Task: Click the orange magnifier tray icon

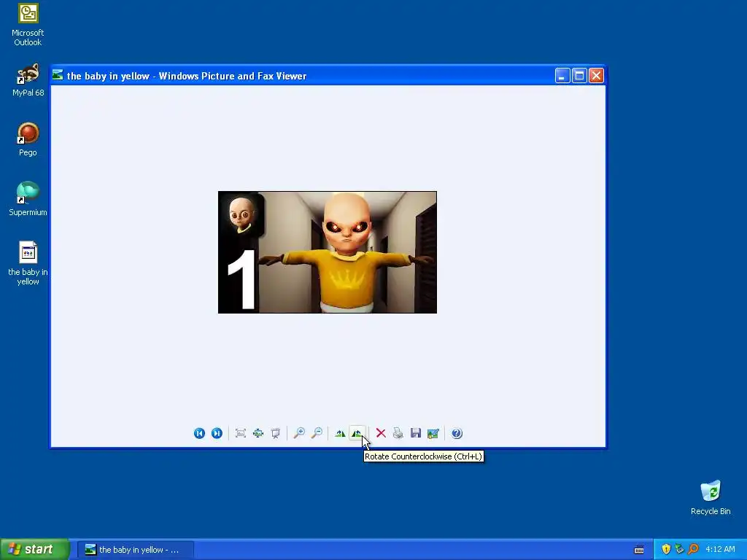Action: 693,549
